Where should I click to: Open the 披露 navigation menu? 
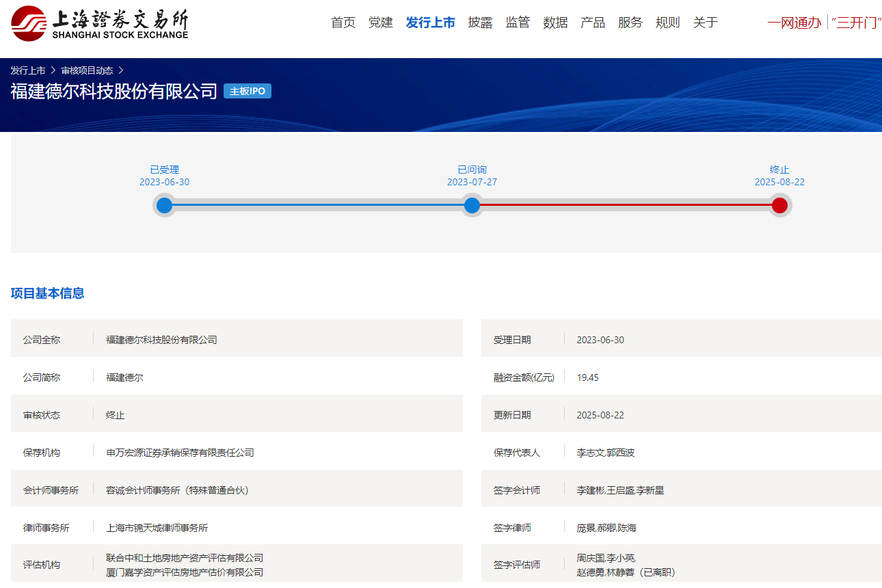480,23
